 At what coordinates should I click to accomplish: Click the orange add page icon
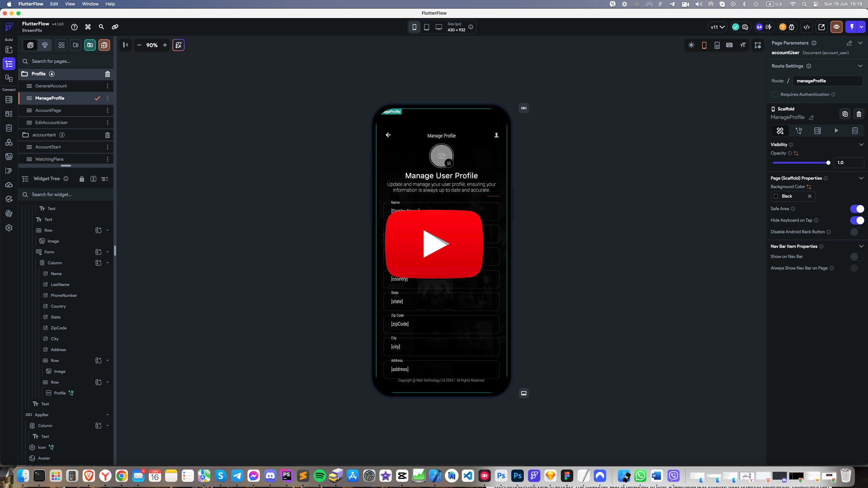click(104, 45)
